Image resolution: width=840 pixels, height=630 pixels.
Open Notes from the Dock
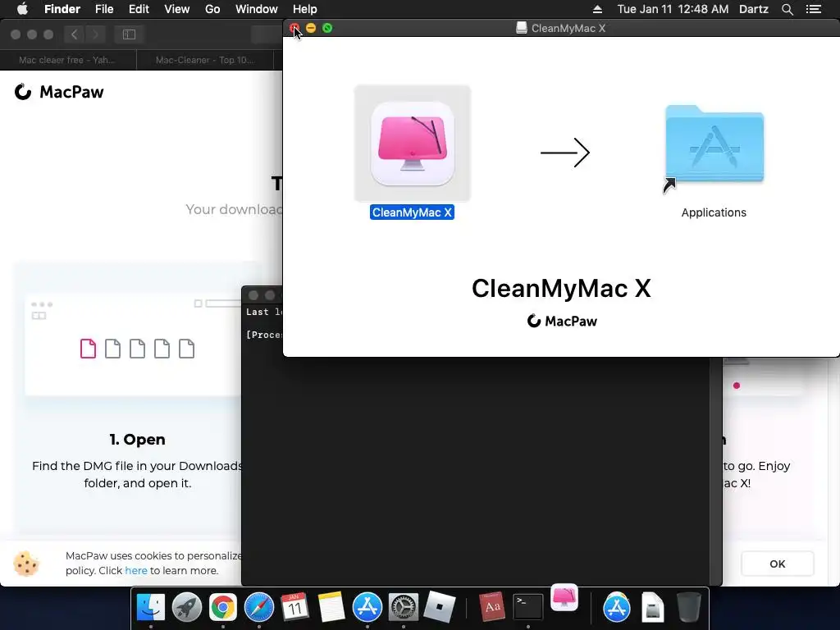pos(331,608)
